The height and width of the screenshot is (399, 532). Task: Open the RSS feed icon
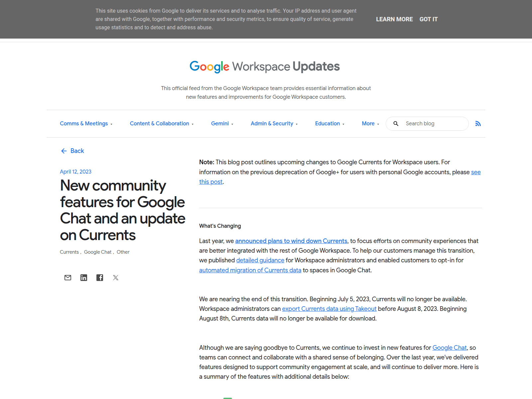pos(478,124)
